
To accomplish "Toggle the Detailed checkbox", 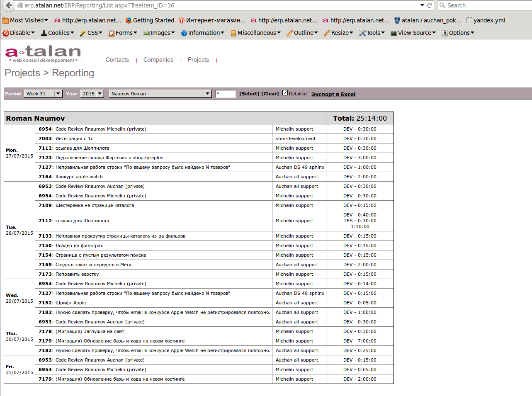I will pyautogui.click(x=285, y=93).
